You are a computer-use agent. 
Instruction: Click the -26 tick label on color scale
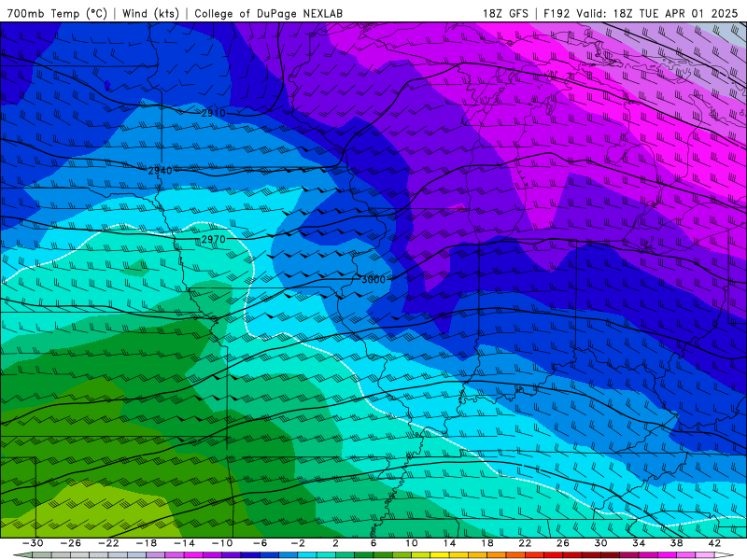(x=71, y=543)
